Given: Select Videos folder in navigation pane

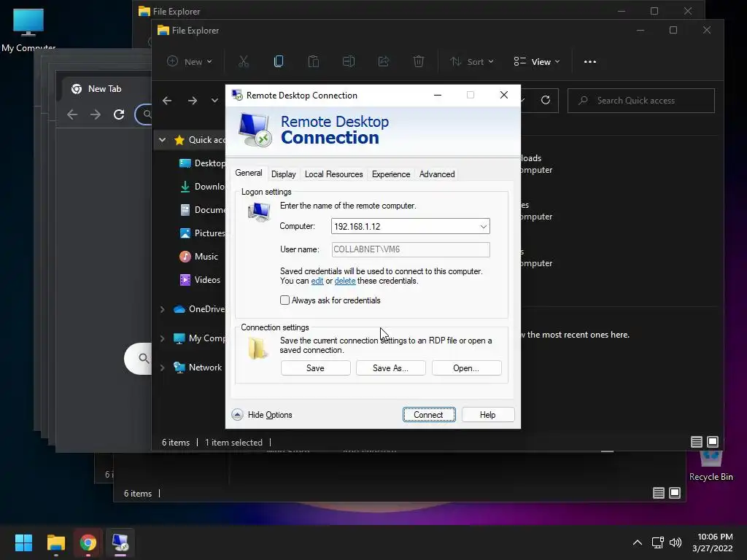Looking at the screenshot, I should pos(200,279).
